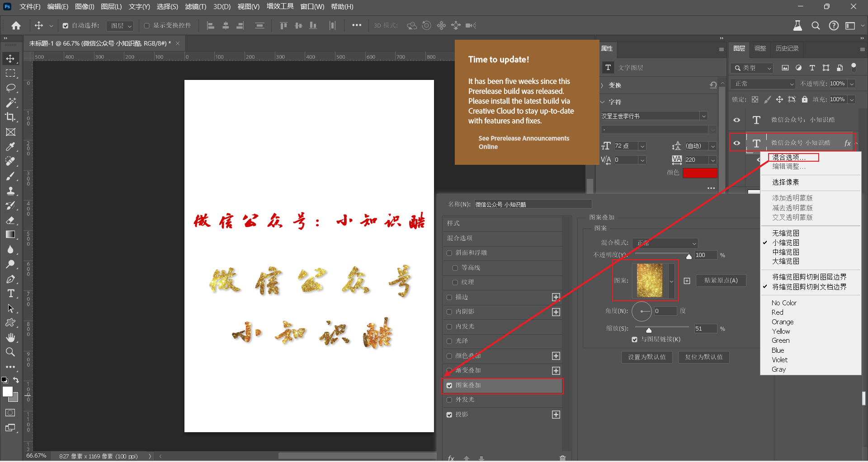868x462 pixels.
Task: Enable the 描边 style checkbox
Action: pyautogui.click(x=449, y=297)
